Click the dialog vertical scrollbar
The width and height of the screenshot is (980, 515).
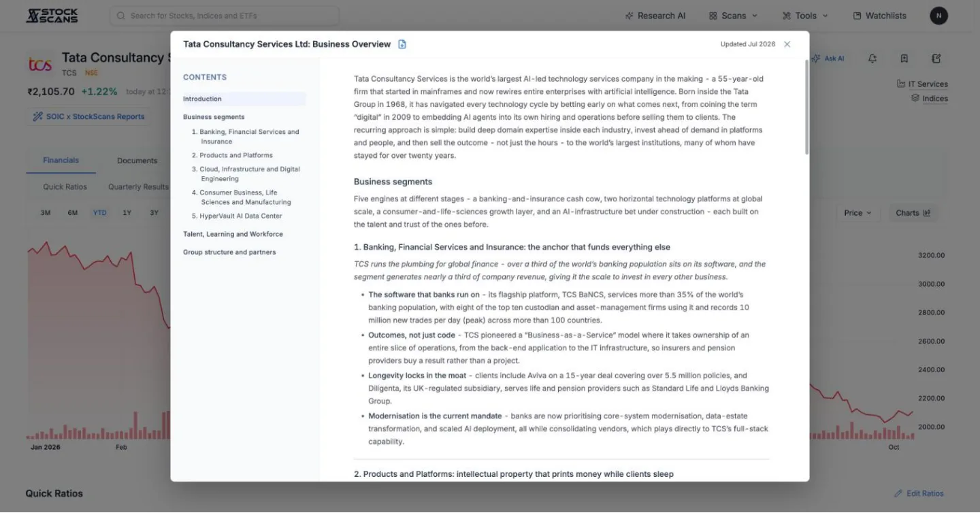pos(807,107)
